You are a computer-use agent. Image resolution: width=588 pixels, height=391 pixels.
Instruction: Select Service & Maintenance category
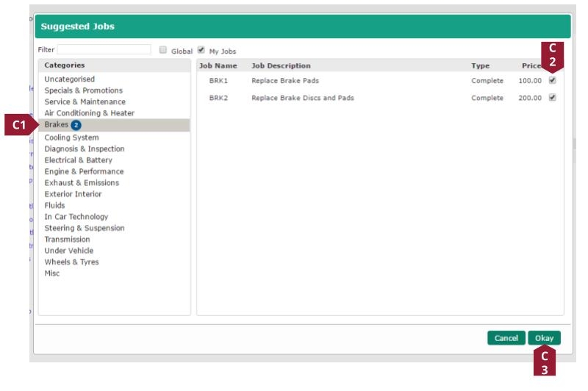pos(85,102)
